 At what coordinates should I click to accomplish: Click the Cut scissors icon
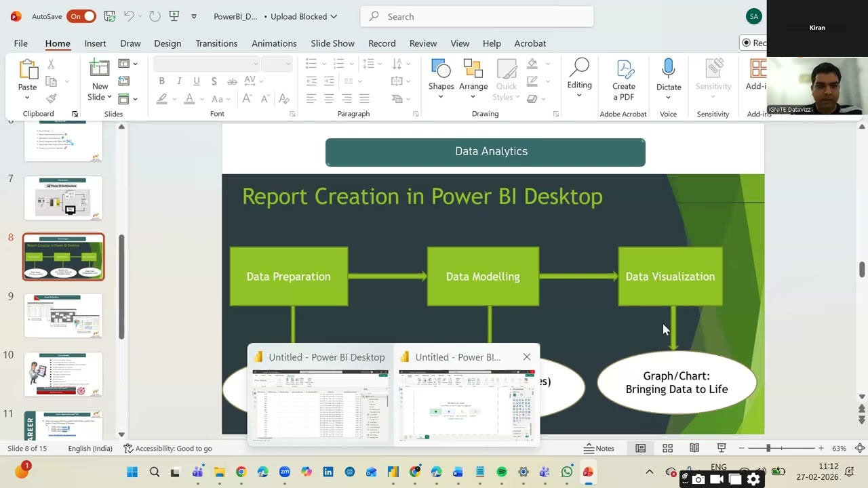(51, 64)
